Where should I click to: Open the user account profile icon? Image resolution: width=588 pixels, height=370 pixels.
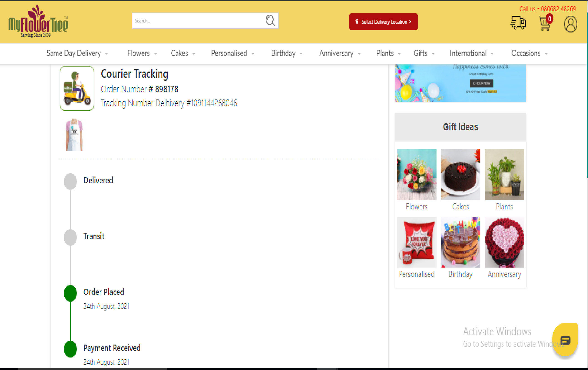pyautogui.click(x=570, y=24)
